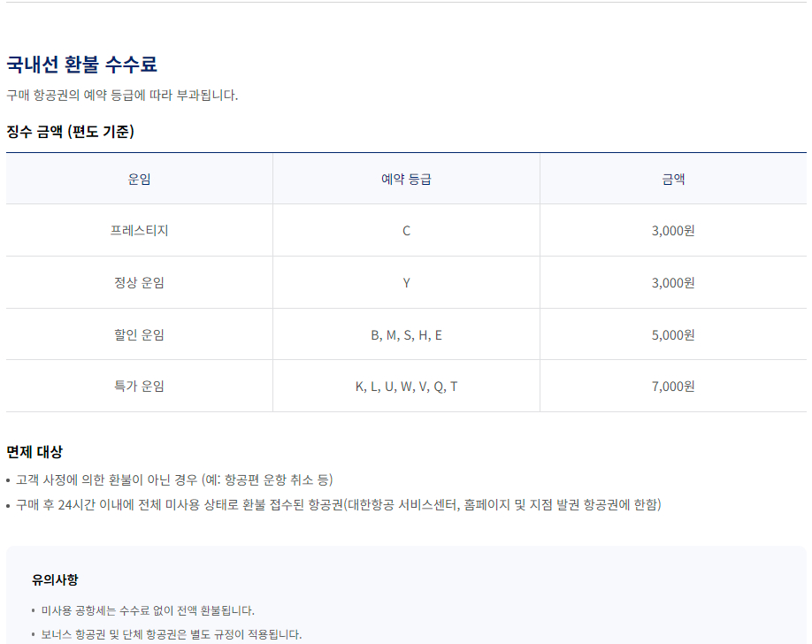Screen dimensions: 812x644
Task: Click the 7,000원 fee amount
Action: (673, 386)
